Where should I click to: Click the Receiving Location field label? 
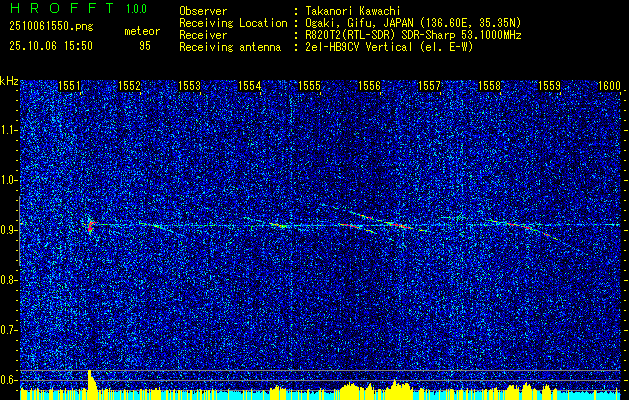[233, 23]
